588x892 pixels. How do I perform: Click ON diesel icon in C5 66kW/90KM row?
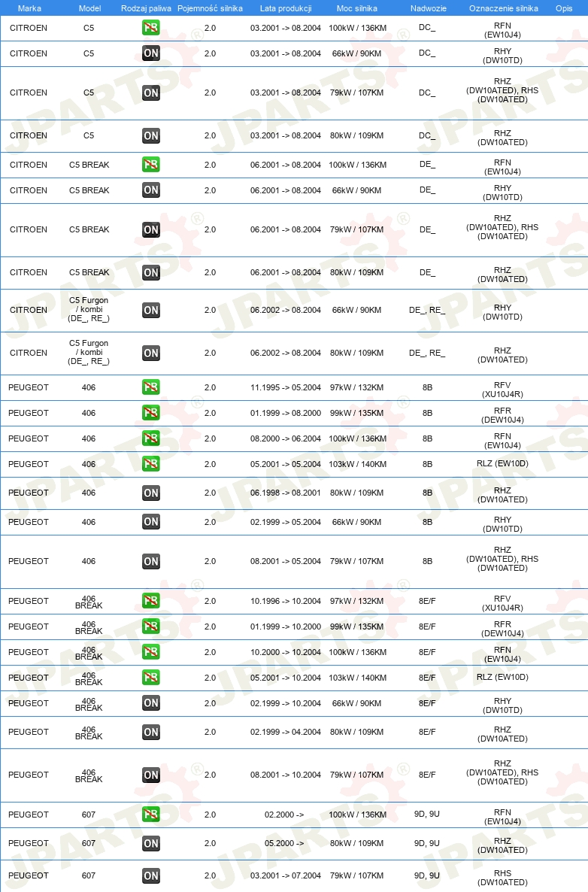click(150, 53)
